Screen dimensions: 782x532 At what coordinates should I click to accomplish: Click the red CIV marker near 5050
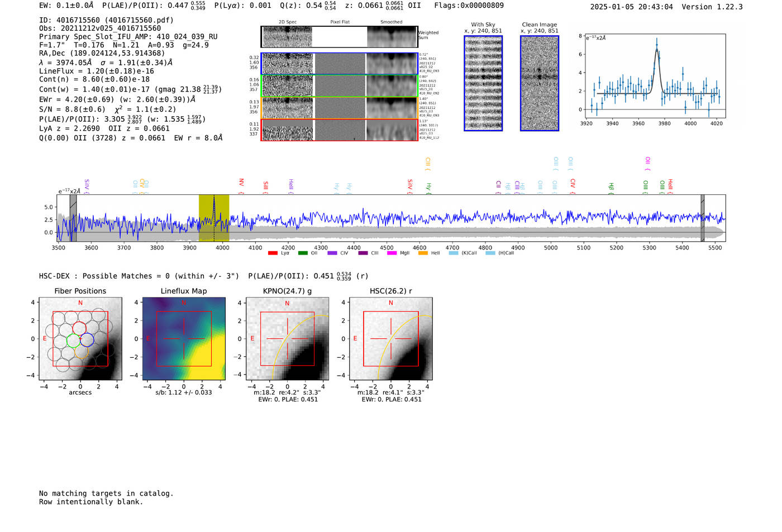click(x=573, y=186)
